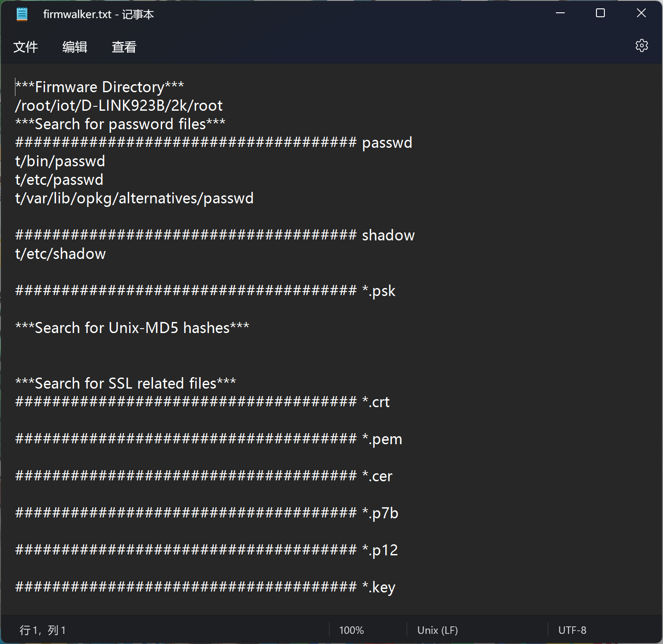
Task: Click the *.p7b entry
Action: [x=380, y=513]
